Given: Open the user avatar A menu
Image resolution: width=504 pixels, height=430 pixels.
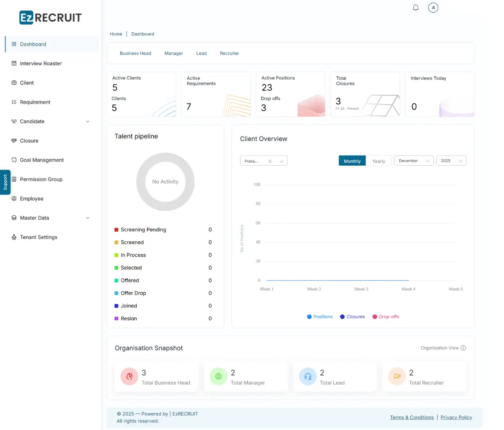Looking at the screenshot, I should coord(433,8).
